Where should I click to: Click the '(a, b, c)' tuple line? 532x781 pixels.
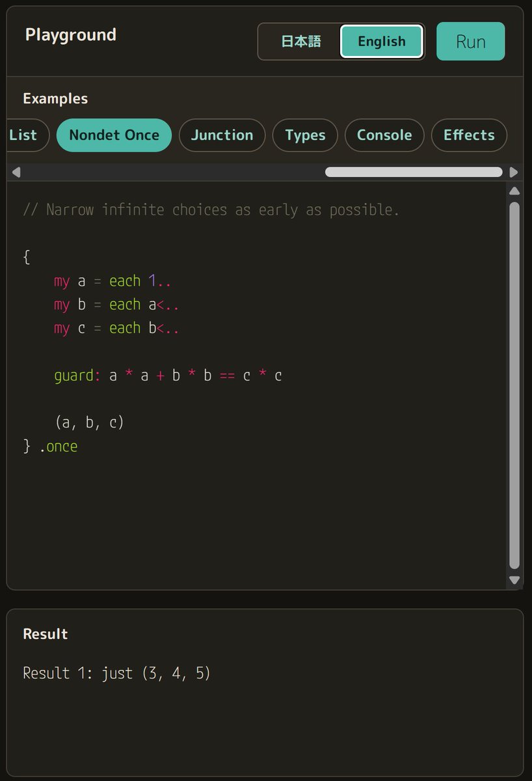89,422
